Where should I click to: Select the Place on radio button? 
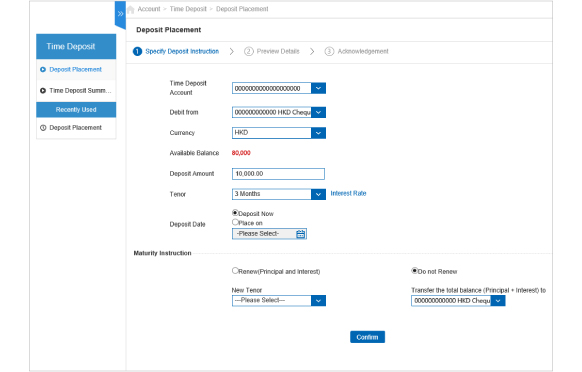235,222
